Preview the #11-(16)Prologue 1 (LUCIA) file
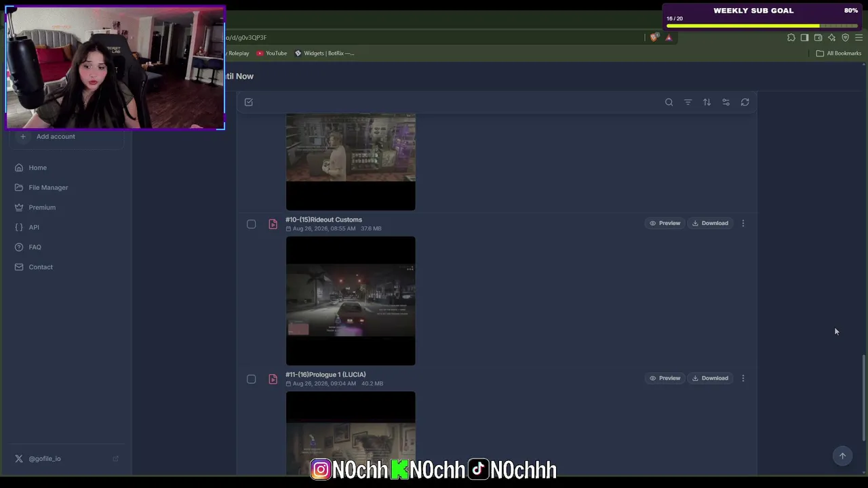The image size is (868, 488). (x=665, y=378)
